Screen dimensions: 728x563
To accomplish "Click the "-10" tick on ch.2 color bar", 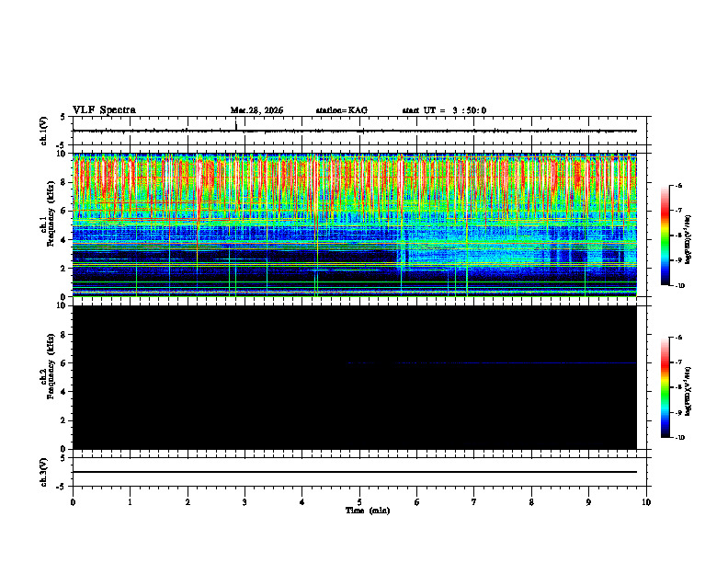I will [x=679, y=438].
